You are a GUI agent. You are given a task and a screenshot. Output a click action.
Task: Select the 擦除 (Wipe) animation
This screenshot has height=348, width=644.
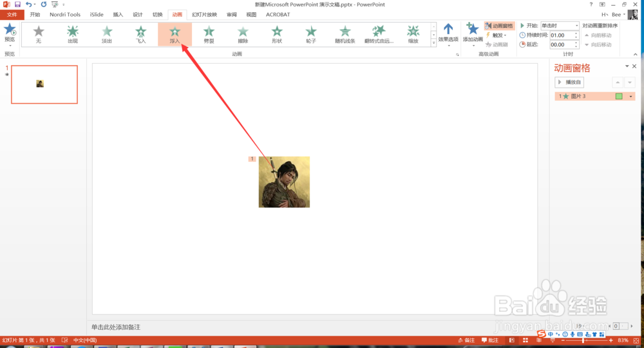[243, 34]
